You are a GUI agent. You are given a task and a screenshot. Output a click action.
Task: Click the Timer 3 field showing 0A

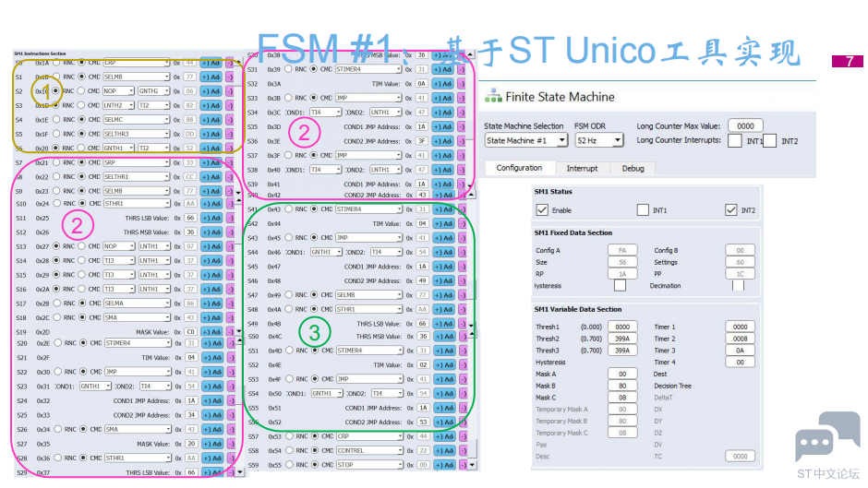click(x=740, y=351)
